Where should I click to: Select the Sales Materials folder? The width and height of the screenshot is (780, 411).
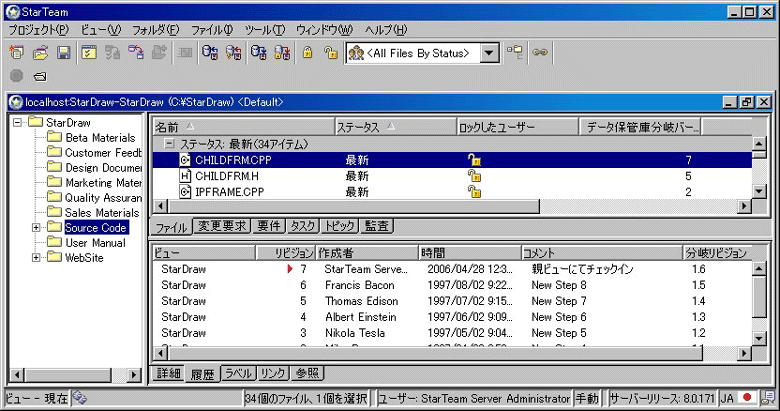[x=102, y=212]
